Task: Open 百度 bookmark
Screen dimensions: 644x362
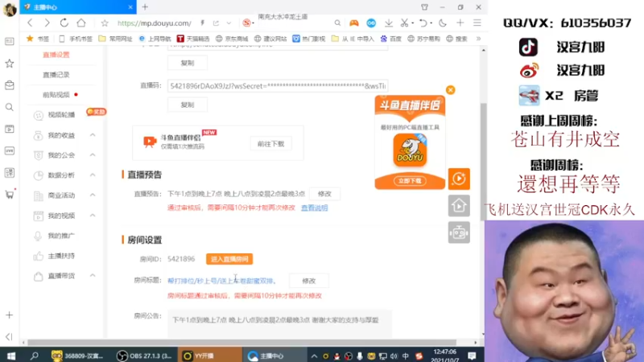Action: (x=391, y=39)
